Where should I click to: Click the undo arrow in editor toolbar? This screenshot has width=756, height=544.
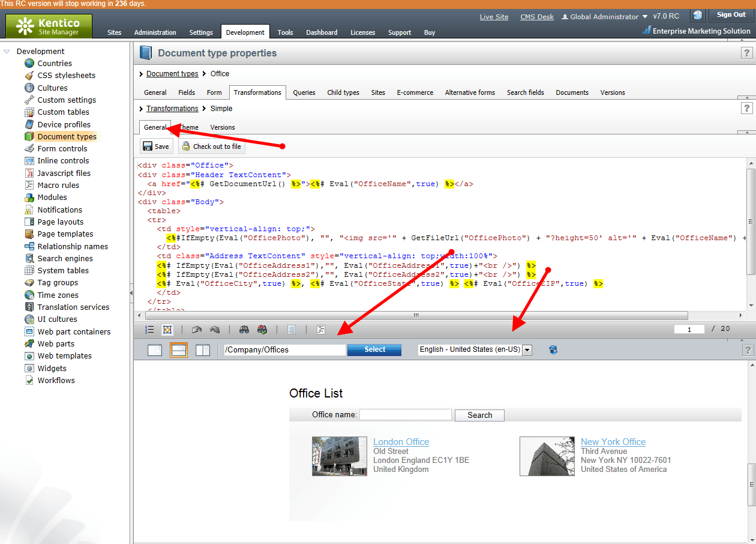tap(196, 330)
